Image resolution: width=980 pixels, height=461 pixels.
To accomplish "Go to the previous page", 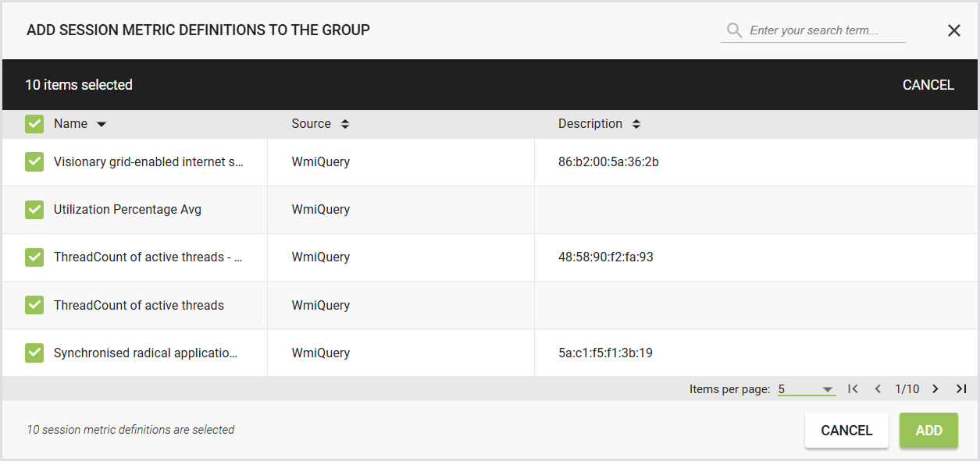I will (878, 388).
